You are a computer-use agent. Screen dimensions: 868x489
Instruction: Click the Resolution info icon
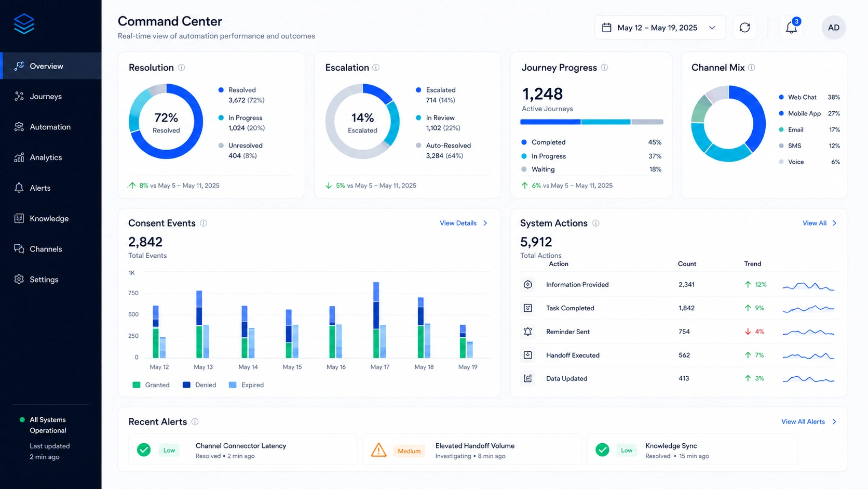[182, 68]
